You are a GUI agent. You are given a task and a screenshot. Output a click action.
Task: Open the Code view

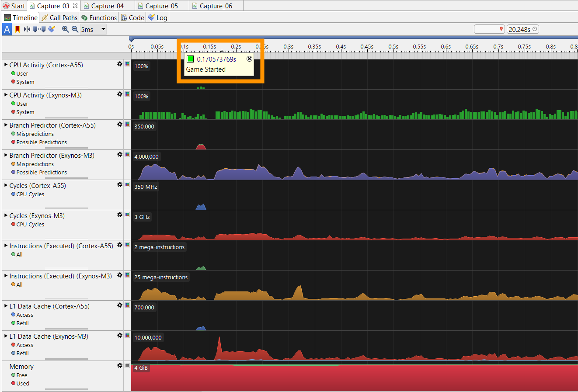coord(132,17)
